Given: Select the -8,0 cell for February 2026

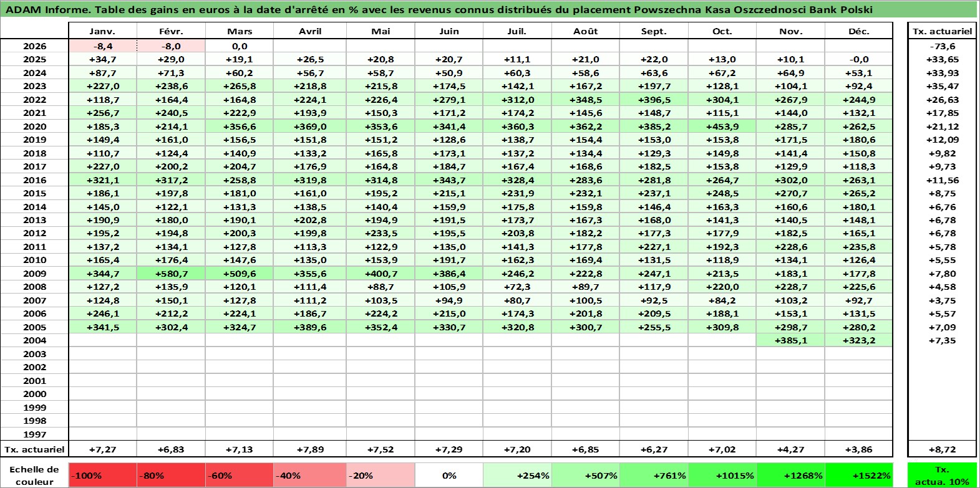Looking at the screenshot, I should (x=171, y=46).
